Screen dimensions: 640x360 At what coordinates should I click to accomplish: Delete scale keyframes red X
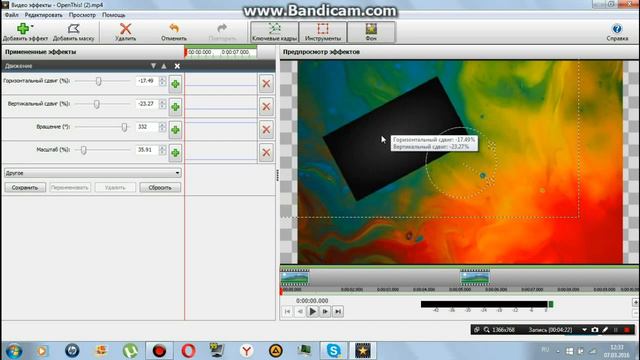pos(266,152)
